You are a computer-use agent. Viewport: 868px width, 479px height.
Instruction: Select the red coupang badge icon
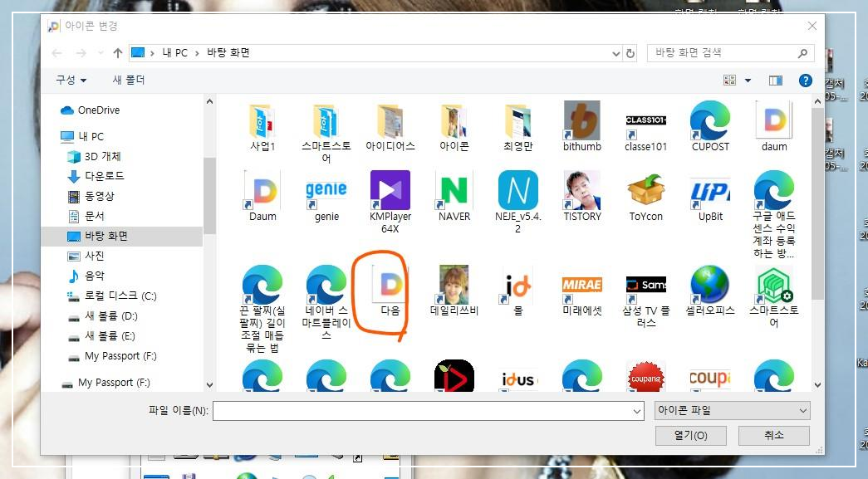[645, 376]
